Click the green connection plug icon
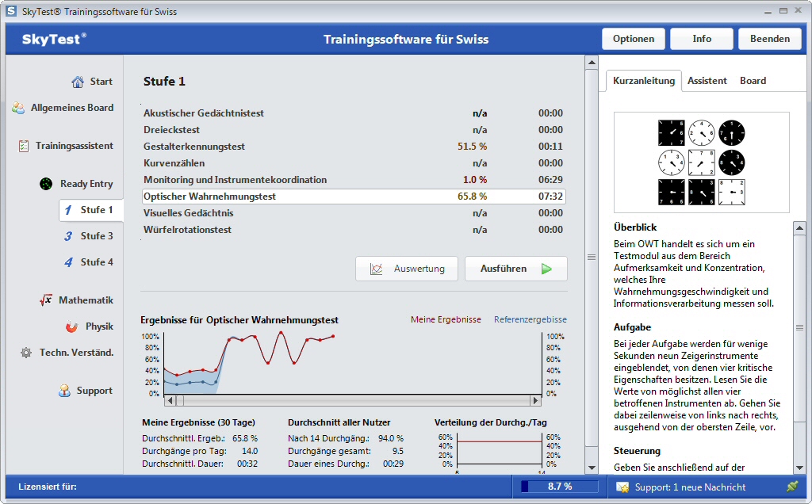 tap(791, 486)
